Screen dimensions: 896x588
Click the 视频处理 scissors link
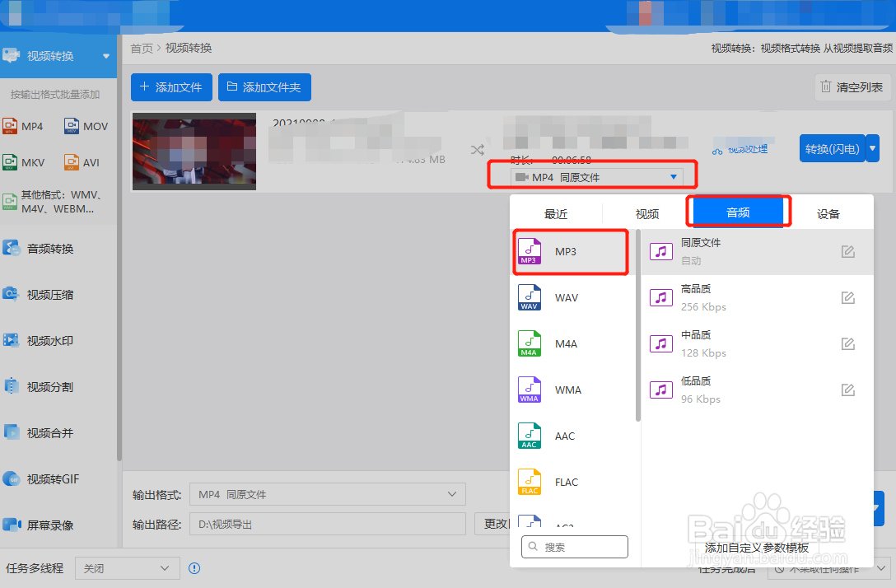point(740,150)
